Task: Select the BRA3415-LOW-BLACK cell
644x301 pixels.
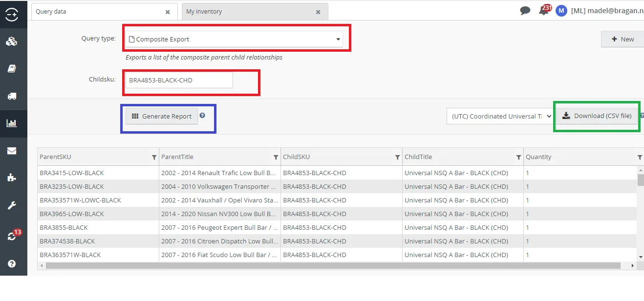Action: (x=98, y=173)
